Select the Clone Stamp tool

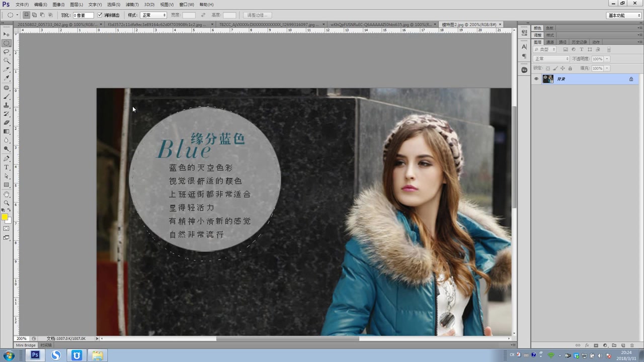pyautogui.click(x=7, y=106)
